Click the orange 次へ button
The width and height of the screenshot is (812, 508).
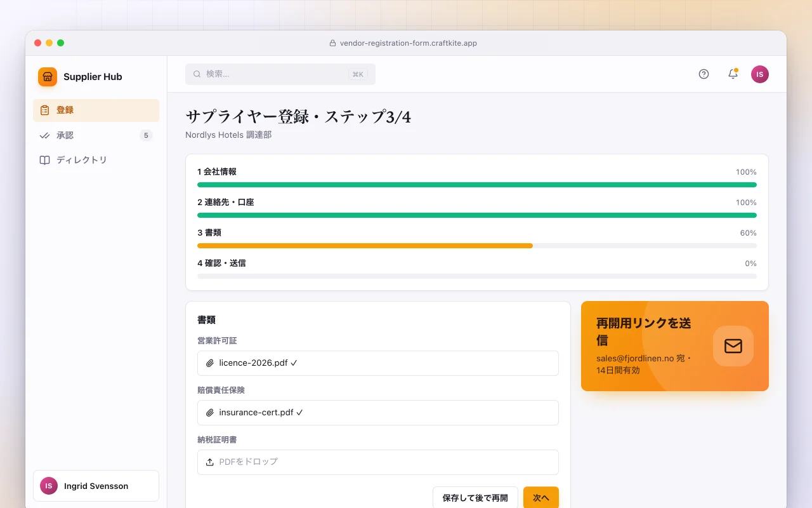click(541, 498)
